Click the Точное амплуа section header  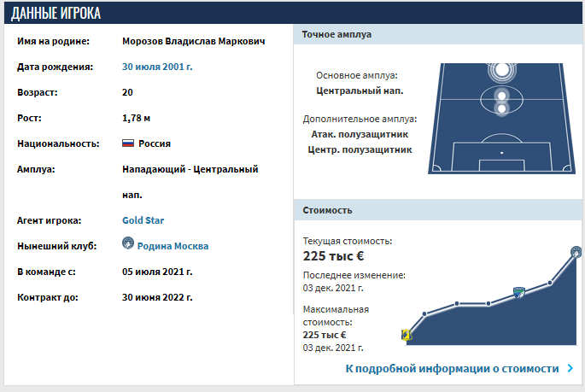click(337, 34)
